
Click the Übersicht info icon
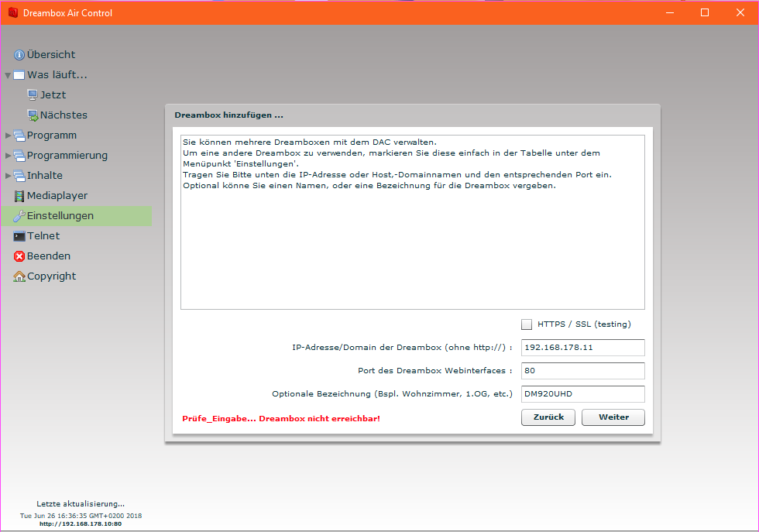coord(19,55)
